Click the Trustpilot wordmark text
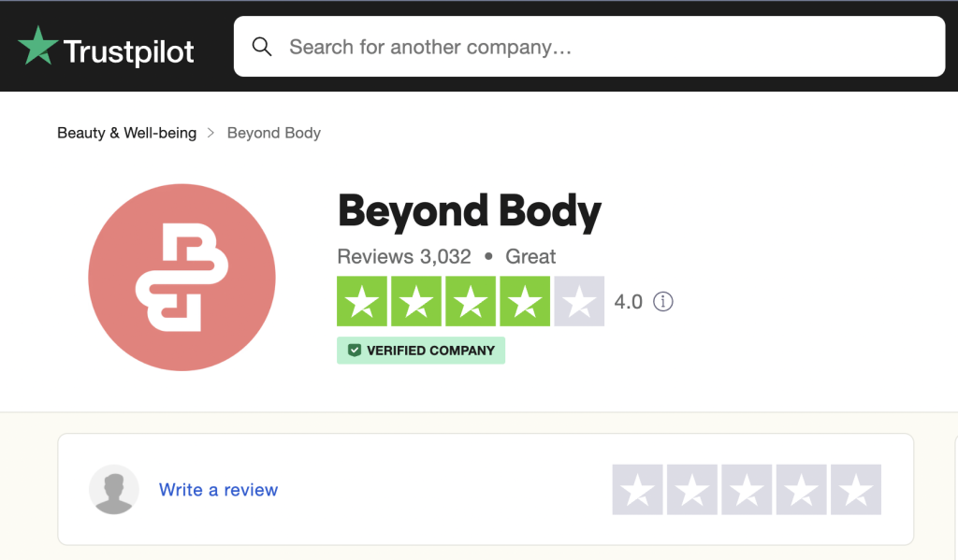The width and height of the screenshot is (958, 560). click(x=128, y=51)
